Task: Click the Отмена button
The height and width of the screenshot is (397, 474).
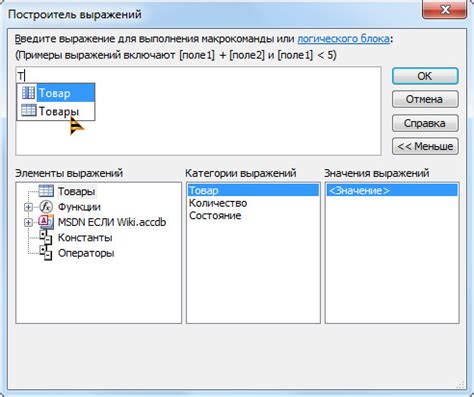Action: [425, 99]
